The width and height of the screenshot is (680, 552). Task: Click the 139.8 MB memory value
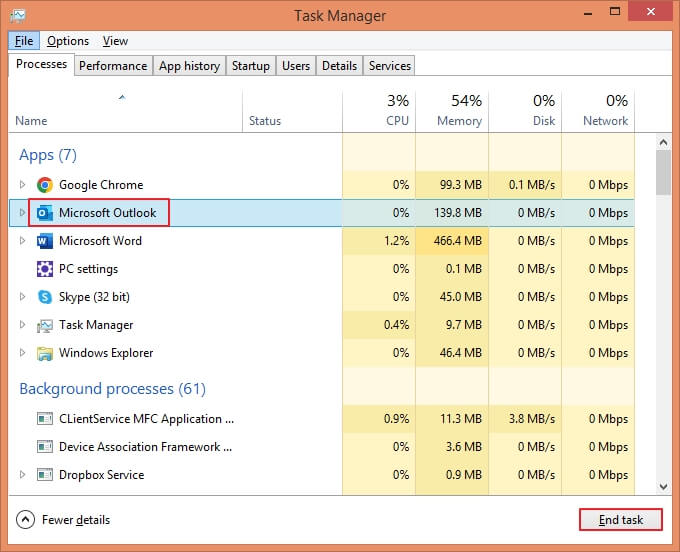click(458, 213)
